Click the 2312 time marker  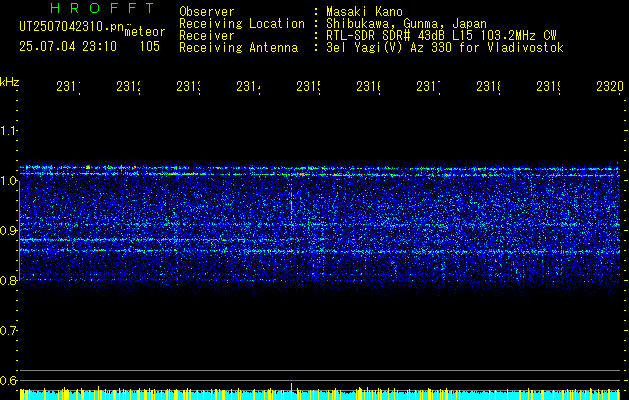(x=128, y=87)
